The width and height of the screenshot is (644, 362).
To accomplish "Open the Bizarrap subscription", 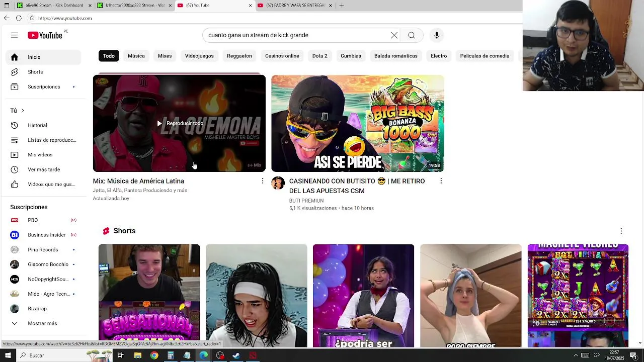I will coord(43,309).
